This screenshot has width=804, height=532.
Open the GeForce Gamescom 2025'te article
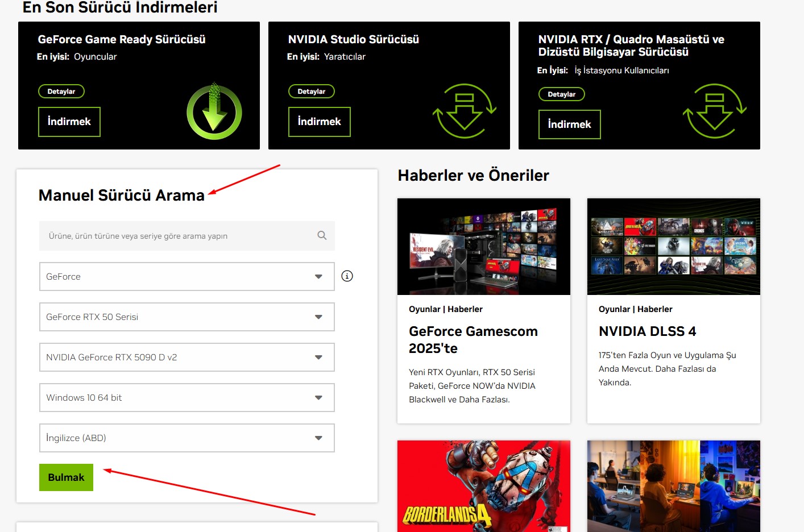473,339
